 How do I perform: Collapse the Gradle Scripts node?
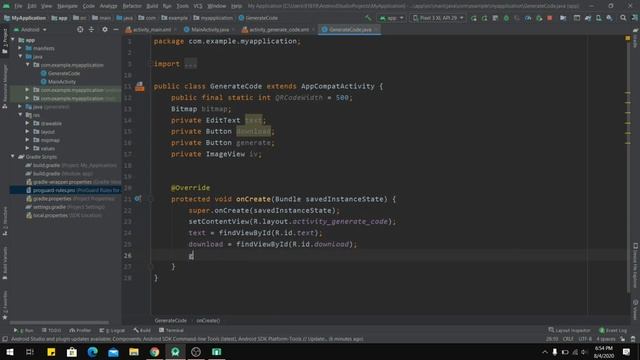tap(13, 157)
